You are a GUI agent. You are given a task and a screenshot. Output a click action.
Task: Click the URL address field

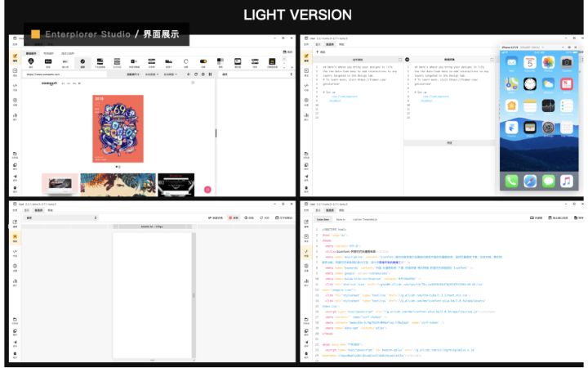click(65, 74)
